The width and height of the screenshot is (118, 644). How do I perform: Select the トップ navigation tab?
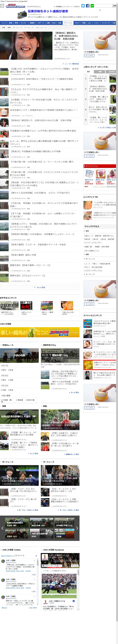pos(4,23)
